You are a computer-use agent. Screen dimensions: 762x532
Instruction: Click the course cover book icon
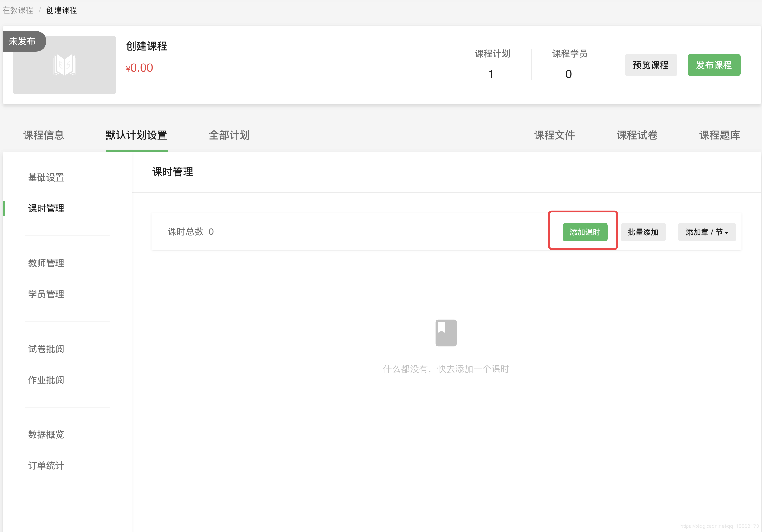pyautogui.click(x=65, y=65)
